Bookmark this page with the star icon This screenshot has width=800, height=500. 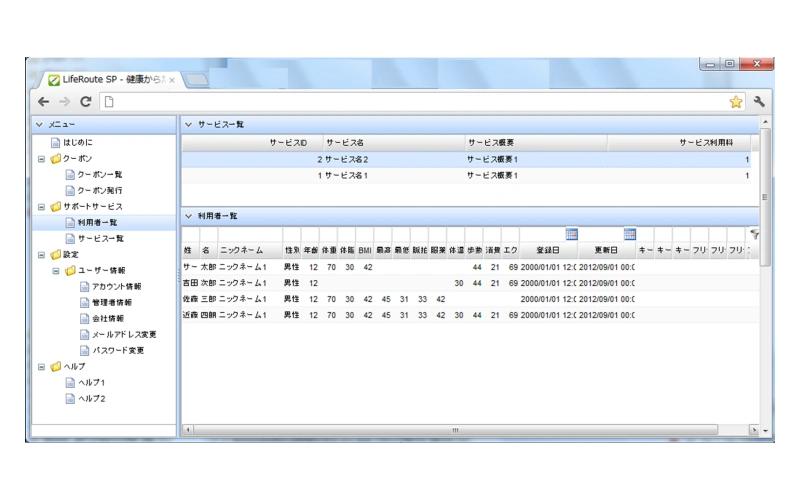[736, 102]
